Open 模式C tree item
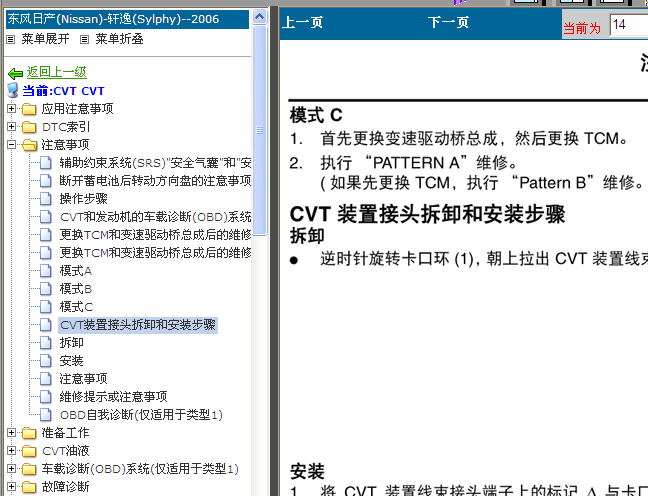648x496 pixels. (76, 307)
